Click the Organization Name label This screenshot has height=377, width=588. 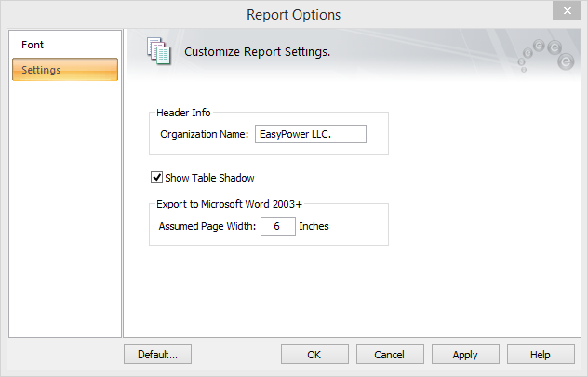click(204, 135)
